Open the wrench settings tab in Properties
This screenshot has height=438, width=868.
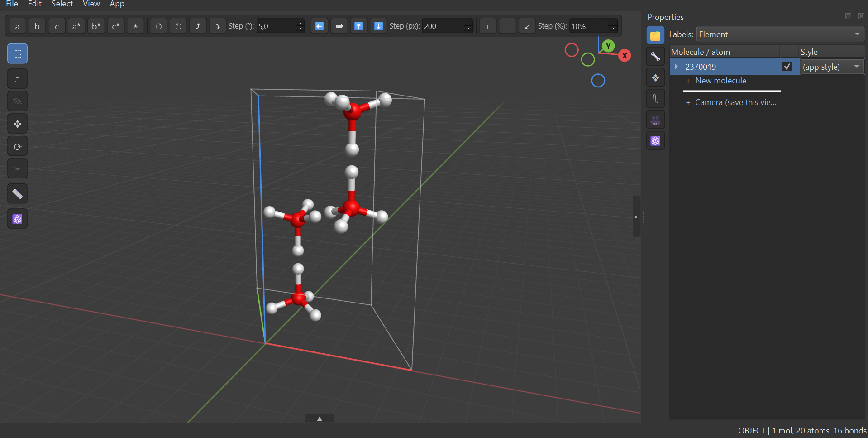coord(655,57)
